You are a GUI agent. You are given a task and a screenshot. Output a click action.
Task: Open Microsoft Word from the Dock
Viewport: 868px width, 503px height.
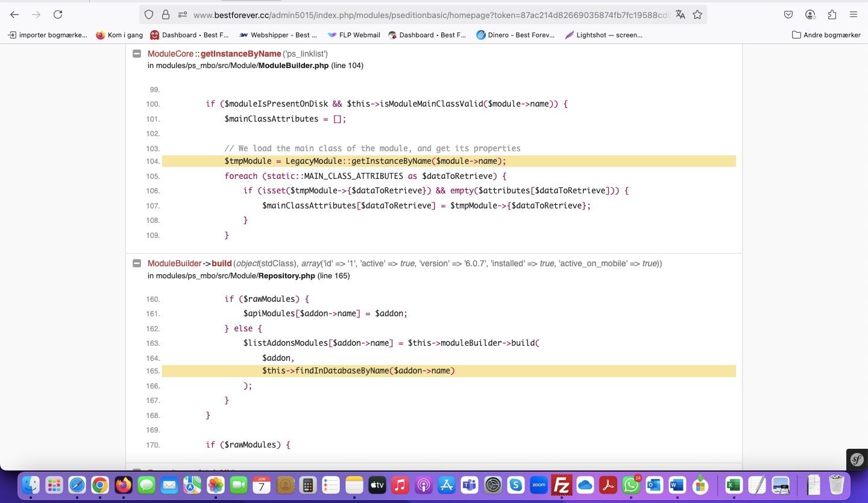point(677,485)
